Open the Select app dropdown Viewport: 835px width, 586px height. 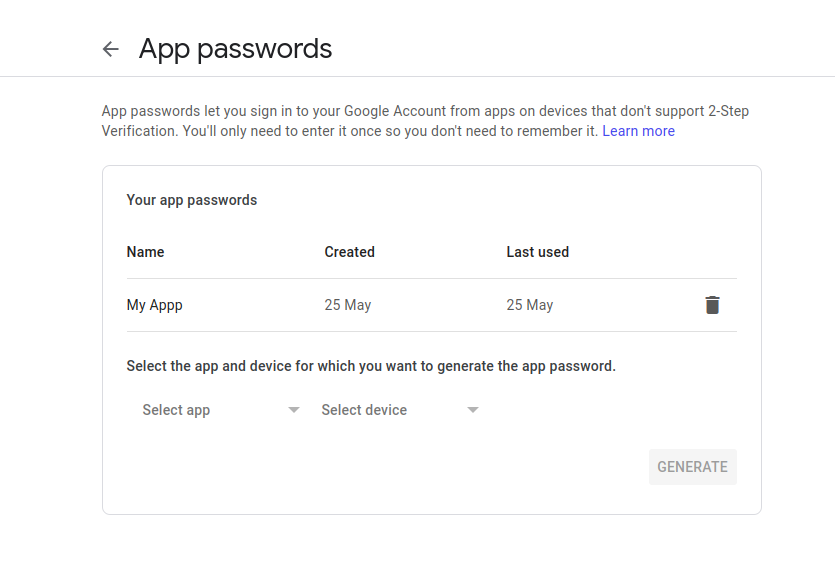200,409
